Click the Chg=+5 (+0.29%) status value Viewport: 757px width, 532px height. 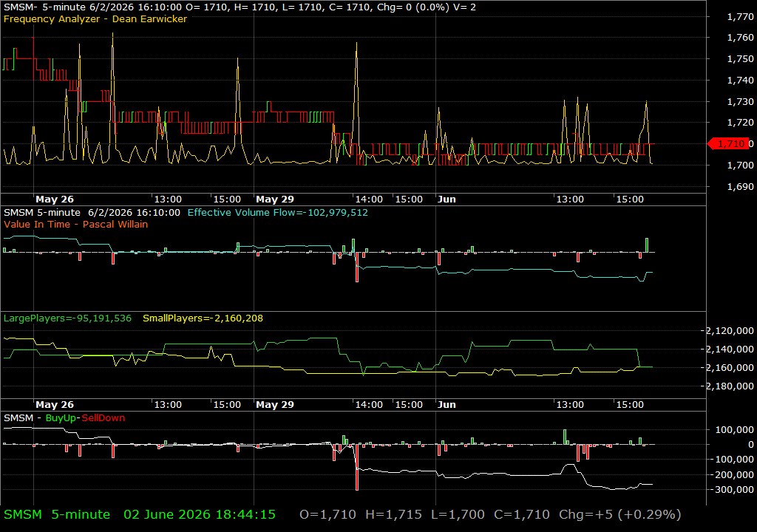[x=620, y=514]
